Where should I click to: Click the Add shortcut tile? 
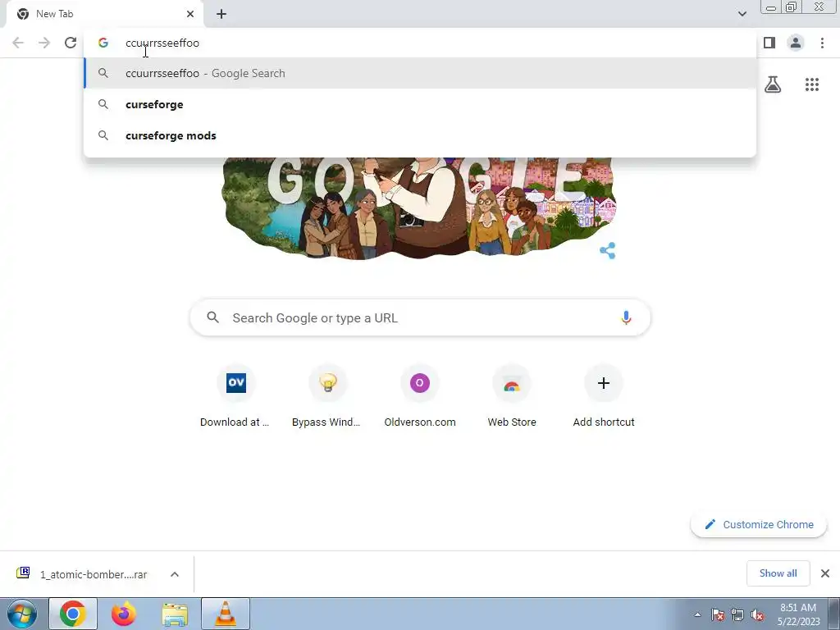point(604,397)
